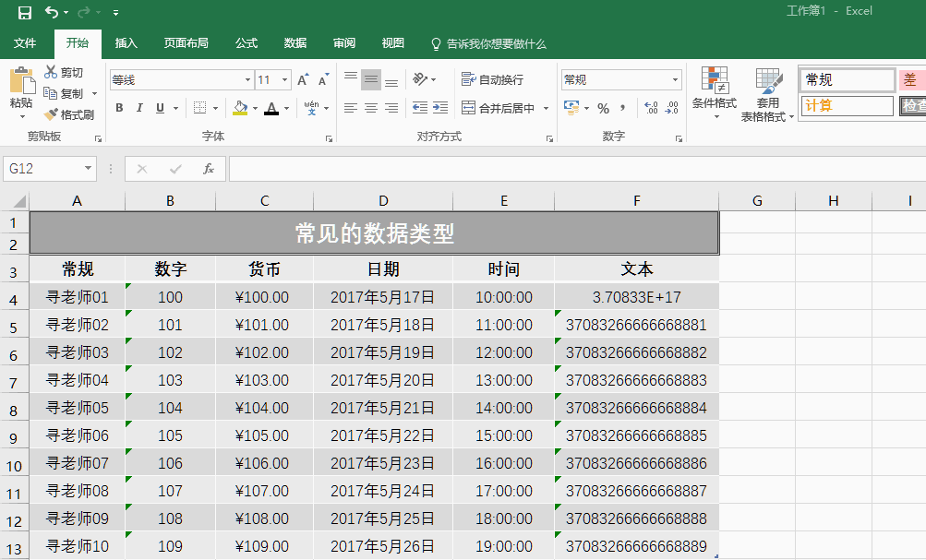Image resolution: width=926 pixels, height=560 pixels.
Task: Open the font color dropdown arrow
Action: (286, 108)
